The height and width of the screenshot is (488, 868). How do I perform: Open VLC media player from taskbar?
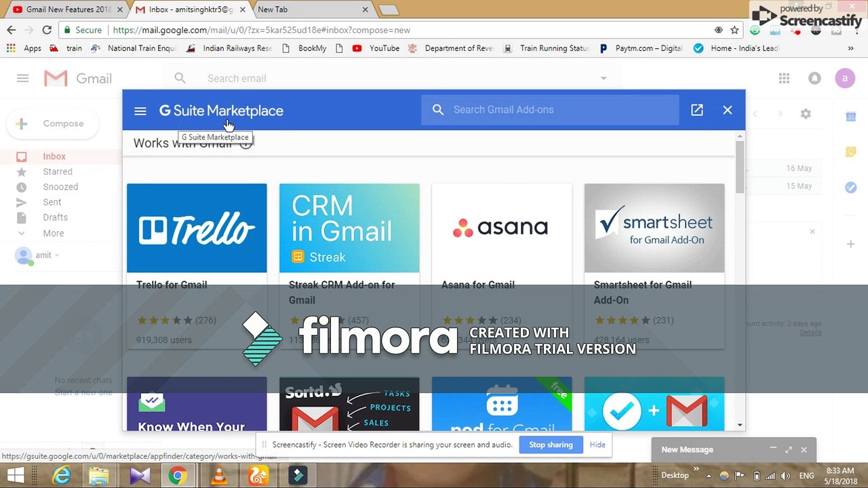click(219, 476)
